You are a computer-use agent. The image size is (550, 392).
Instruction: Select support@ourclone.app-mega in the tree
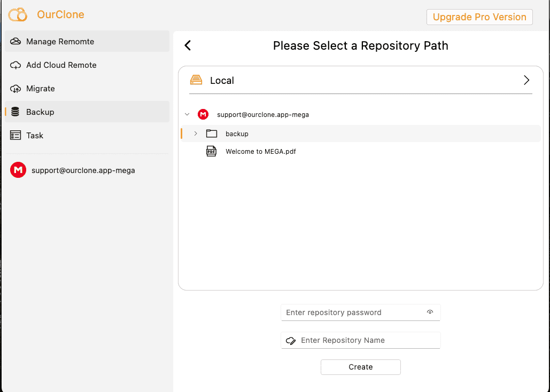click(263, 115)
